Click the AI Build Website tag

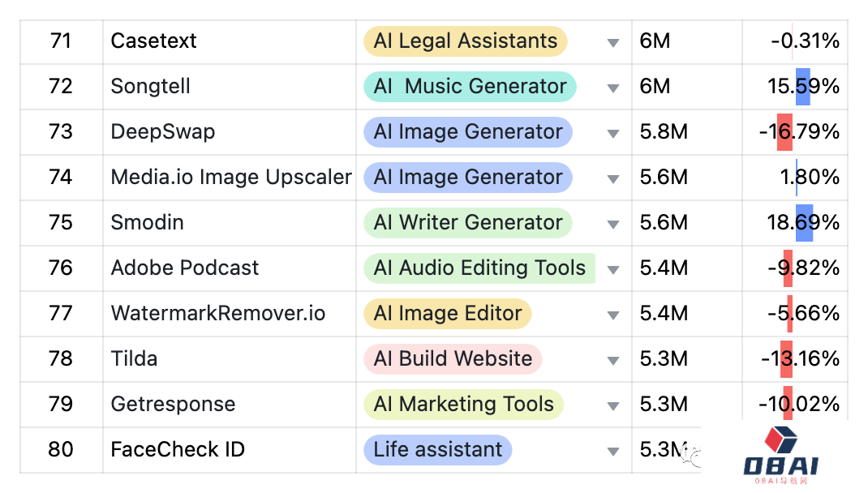(x=453, y=359)
